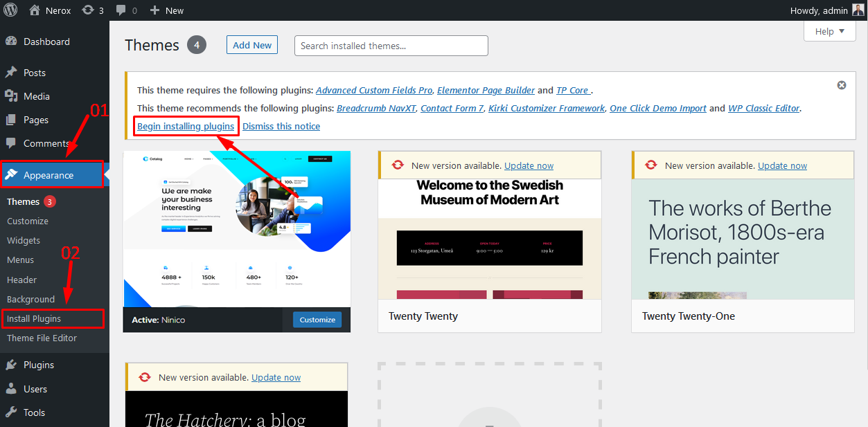The image size is (868, 427).
Task: Click the WordPress logo icon
Action: click(x=11, y=10)
